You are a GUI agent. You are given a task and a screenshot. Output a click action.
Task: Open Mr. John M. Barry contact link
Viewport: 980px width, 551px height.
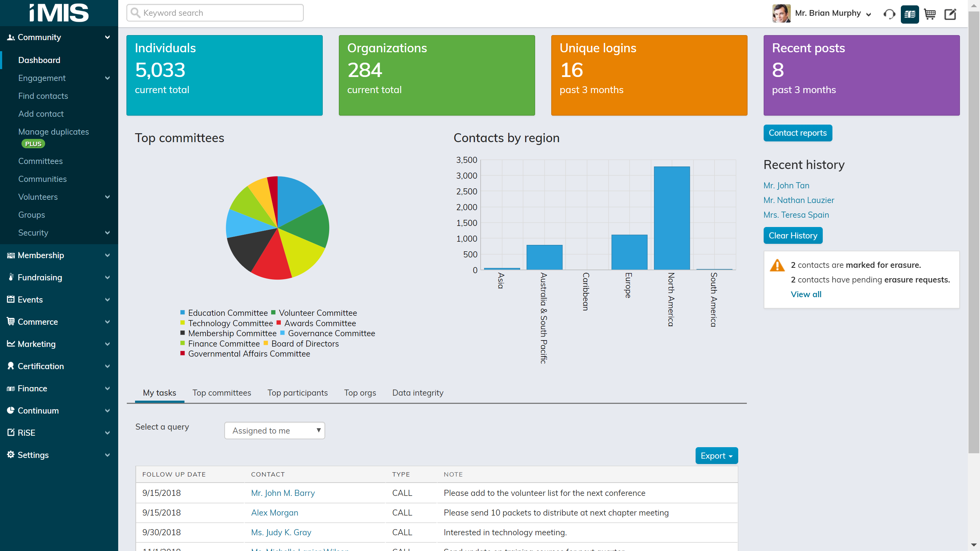pos(283,493)
